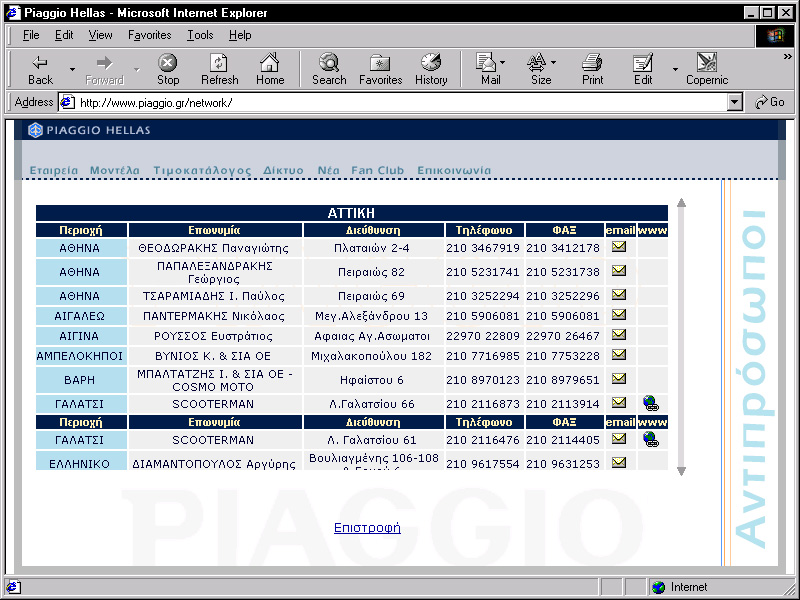The image size is (800, 600).
Task: Click the page icon in address bar
Action: click(x=67, y=103)
